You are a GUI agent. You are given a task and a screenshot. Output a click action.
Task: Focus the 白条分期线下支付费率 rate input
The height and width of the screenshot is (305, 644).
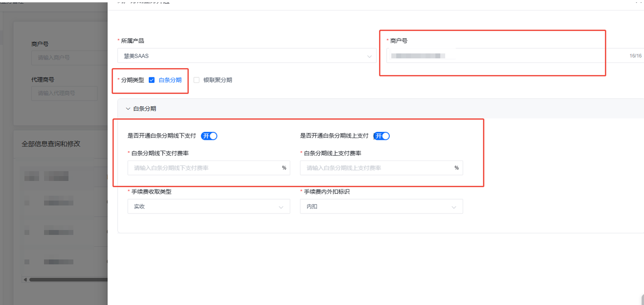click(x=204, y=168)
